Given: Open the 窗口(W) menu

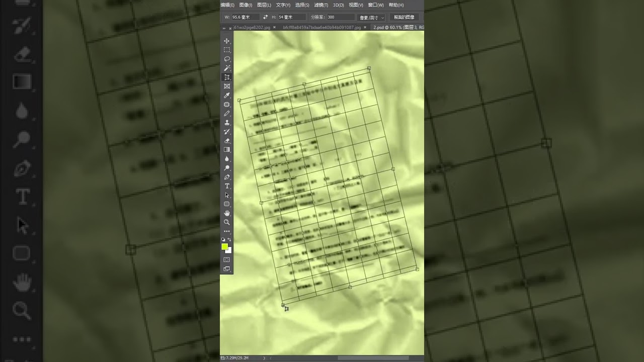Looking at the screenshot, I should click(x=376, y=5).
